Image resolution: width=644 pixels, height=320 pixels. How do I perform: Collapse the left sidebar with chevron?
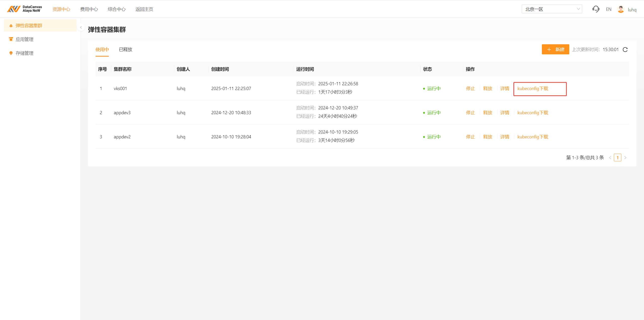(81, 27)
